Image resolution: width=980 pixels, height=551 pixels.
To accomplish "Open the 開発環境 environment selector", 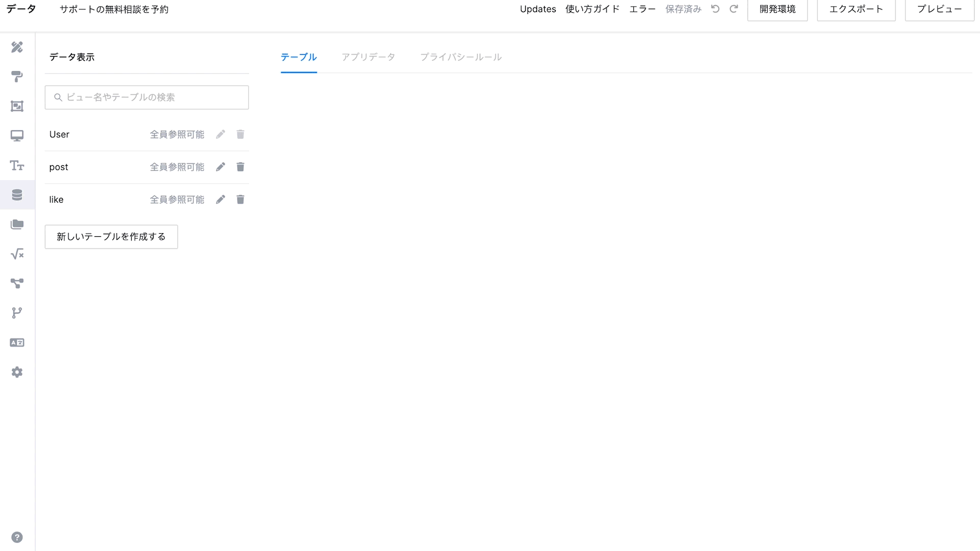I will click(x=777, y=9).
